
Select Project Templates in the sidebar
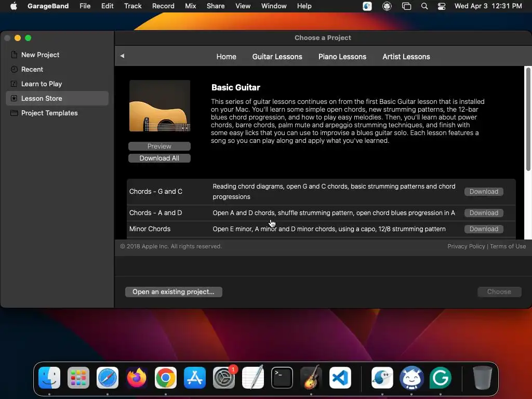pos(57,113)
